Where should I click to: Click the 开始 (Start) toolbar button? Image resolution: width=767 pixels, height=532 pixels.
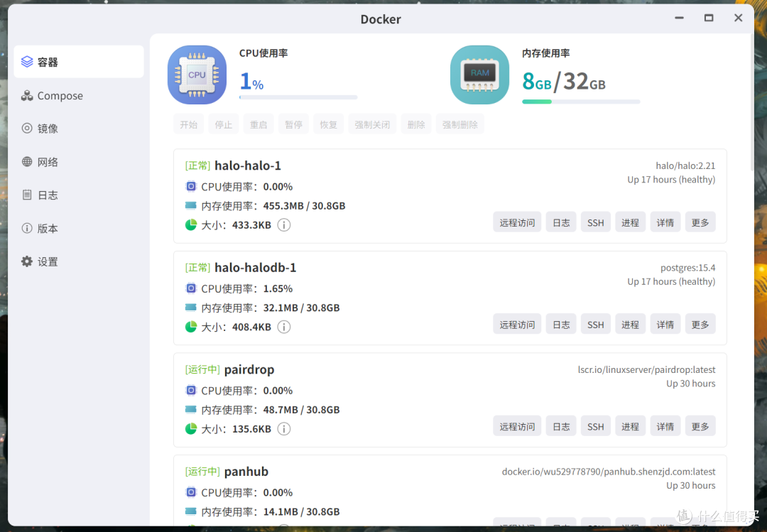(x=188, y=124)
